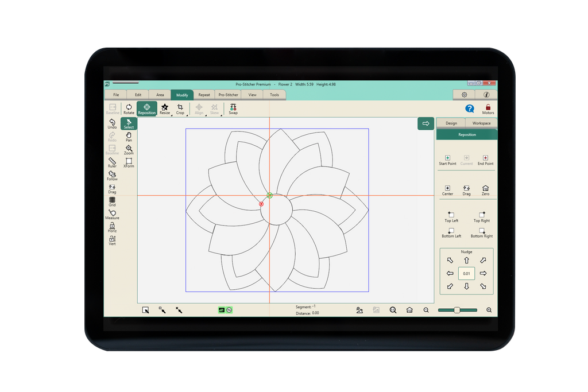This screenshot has height=392, width=588.
Task: Click the Measure tape icon
Action: pyautogui.click(x=112, y=214)
